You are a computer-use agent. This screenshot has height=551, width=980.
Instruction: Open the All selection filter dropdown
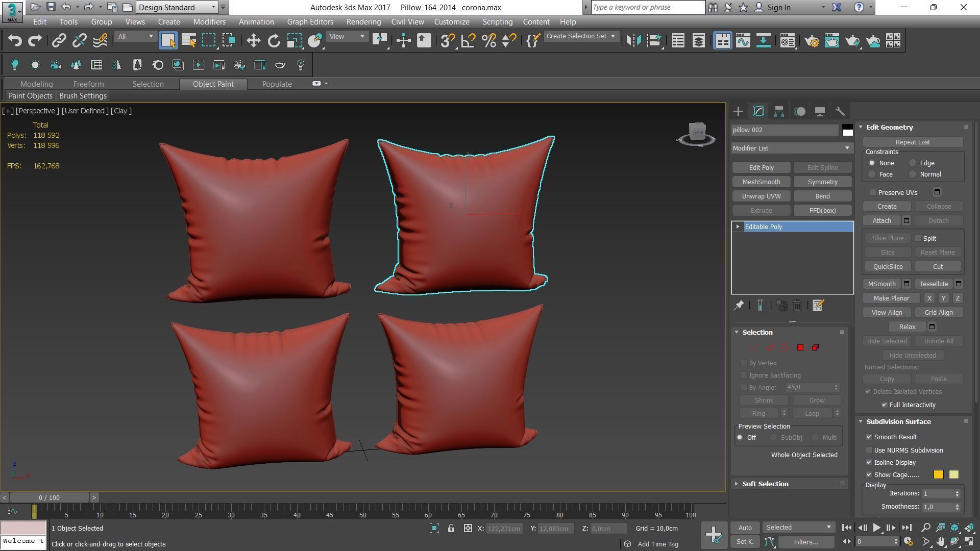[x=135, y=37]
